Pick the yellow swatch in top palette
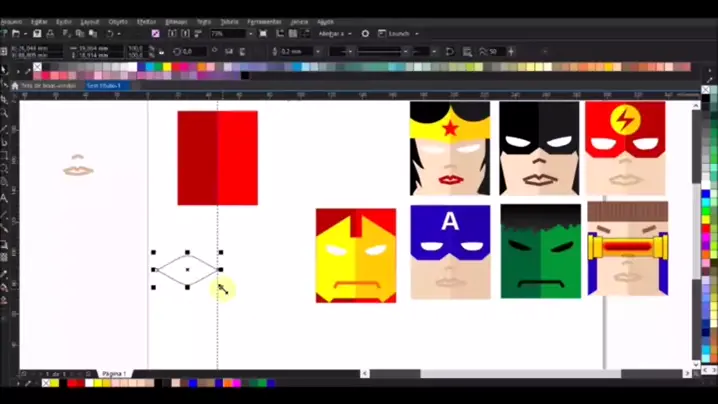Screen dimensions: 718x404 point(167,67)
